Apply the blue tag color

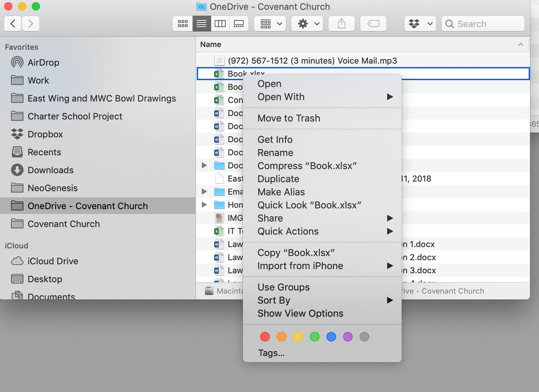click(331, 336)
